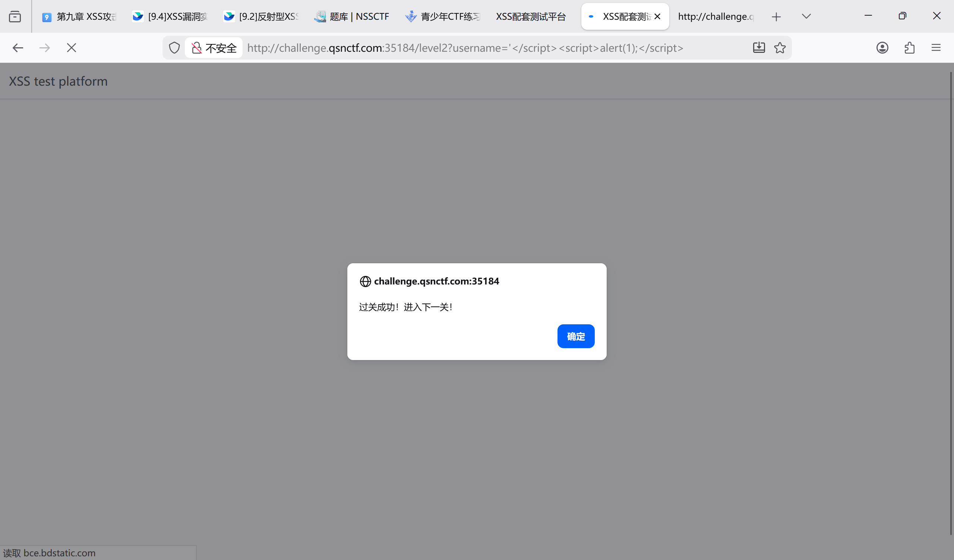Click the back navigation arrow

click(x=18, y=48)
